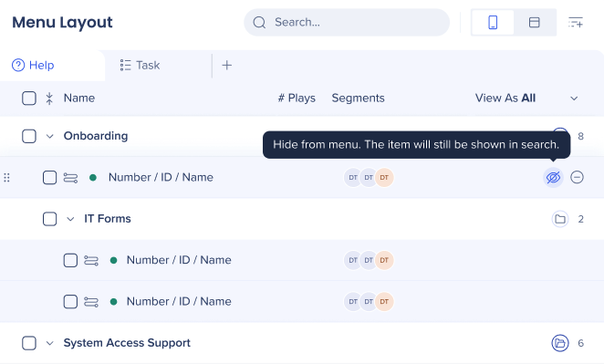Select the IT Forms checkbox

coord(49,219)
